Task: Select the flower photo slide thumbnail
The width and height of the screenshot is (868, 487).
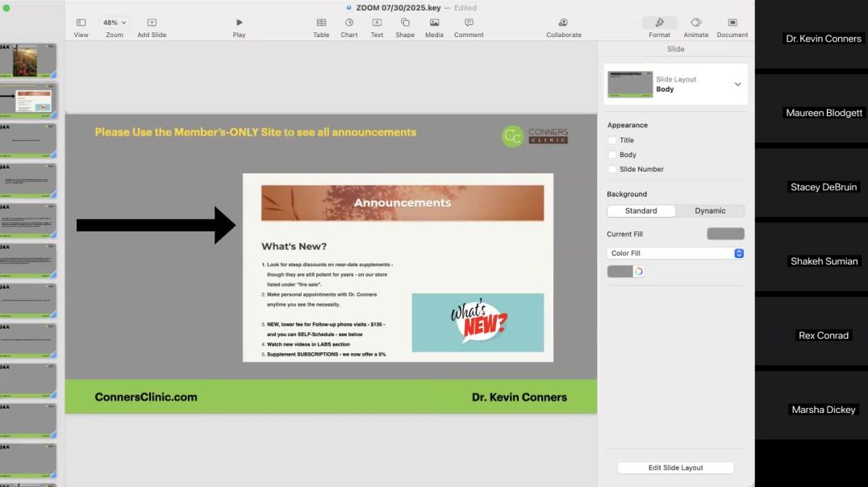Action: (28, 61)
